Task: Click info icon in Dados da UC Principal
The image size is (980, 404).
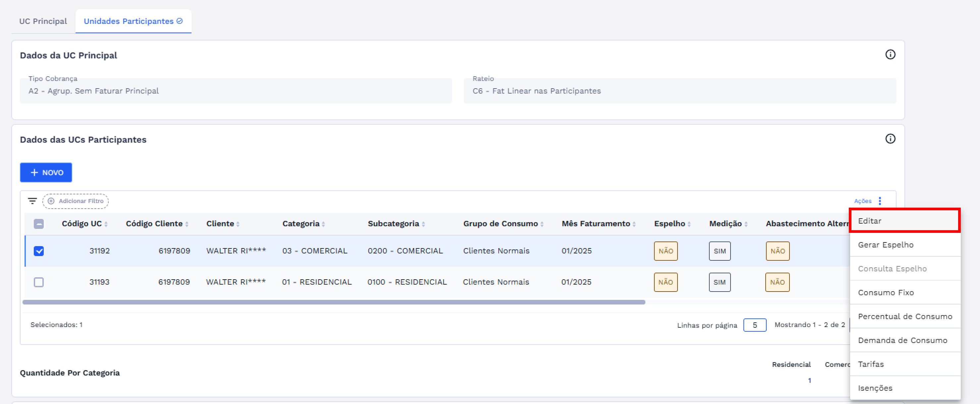Action: (x=890, y=54)
